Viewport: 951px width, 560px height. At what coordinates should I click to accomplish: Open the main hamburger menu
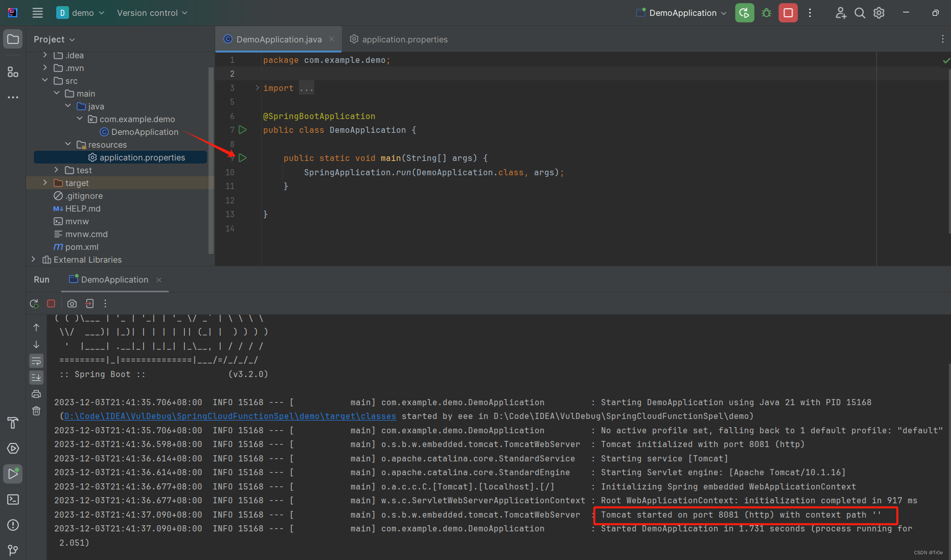coord(38,13)
